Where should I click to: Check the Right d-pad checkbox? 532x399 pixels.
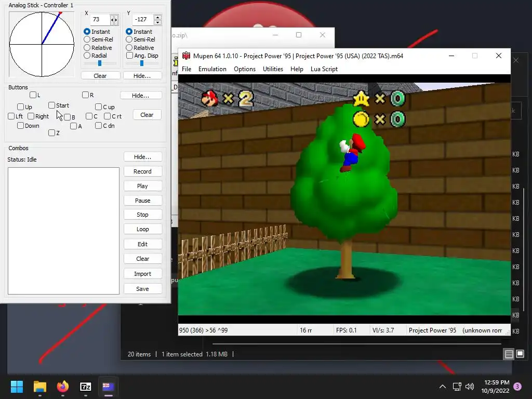(x=31, y=116)
